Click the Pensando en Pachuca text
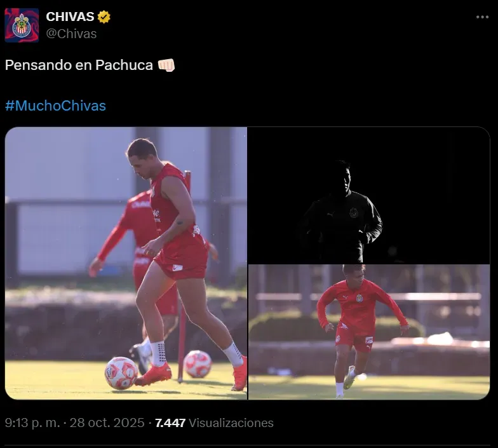 (79, 65)
